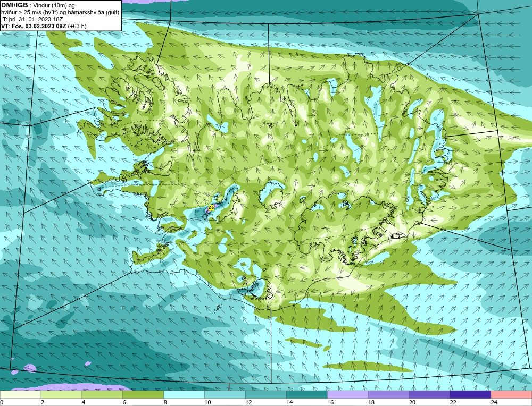The width and height of the screenshot is (532, 406).
Task: Select the 8–10 m/s pale cyan swatch
Action: tap(184, 394)
